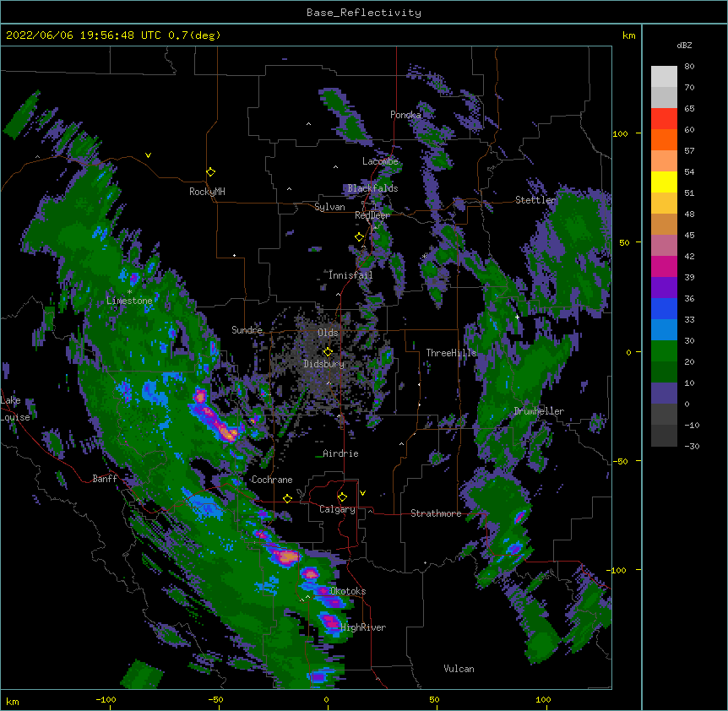The height and width of the screenshot is (711, 728).
Task: Click the white 80 dBZ legend swatch
Action: pos(664,77)
